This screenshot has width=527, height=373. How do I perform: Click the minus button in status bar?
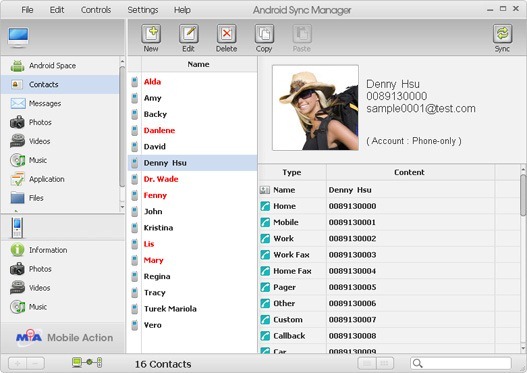pos(35,363)
